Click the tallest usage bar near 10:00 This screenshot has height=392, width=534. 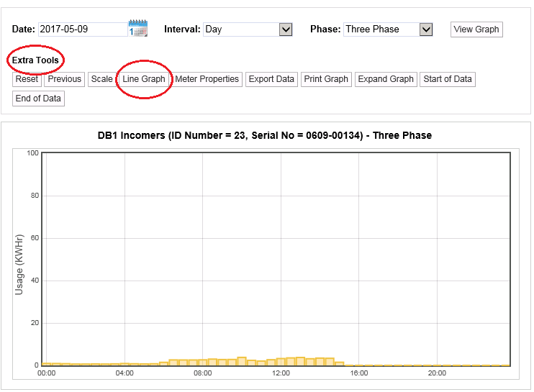click(x=242, y=361)
